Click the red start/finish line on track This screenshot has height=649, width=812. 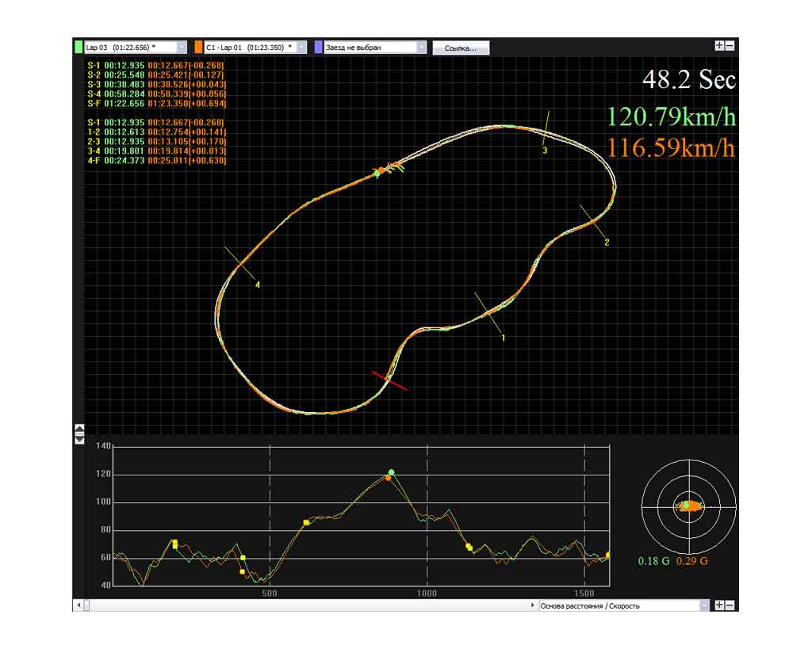pyautogui.click(x=390, y=380)
